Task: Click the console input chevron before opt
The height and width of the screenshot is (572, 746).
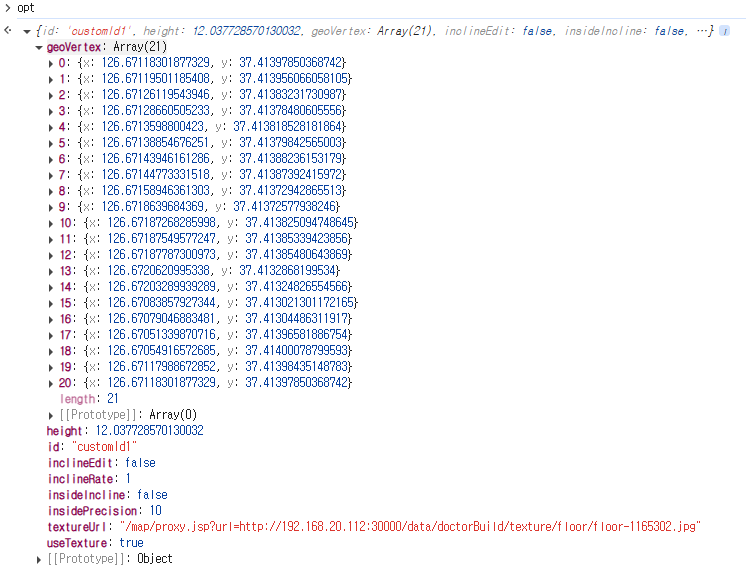Action: 7,8
